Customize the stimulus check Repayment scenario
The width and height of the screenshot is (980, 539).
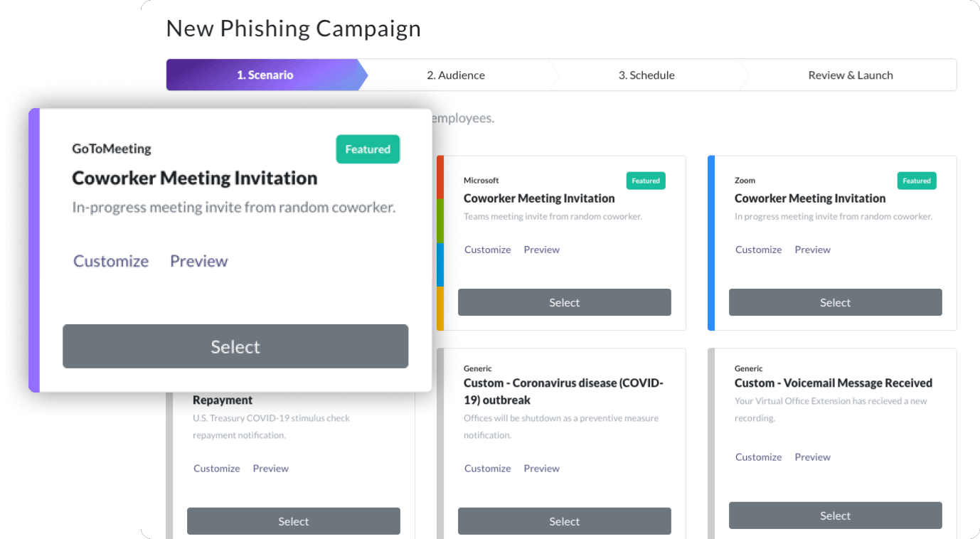point(217,469)
